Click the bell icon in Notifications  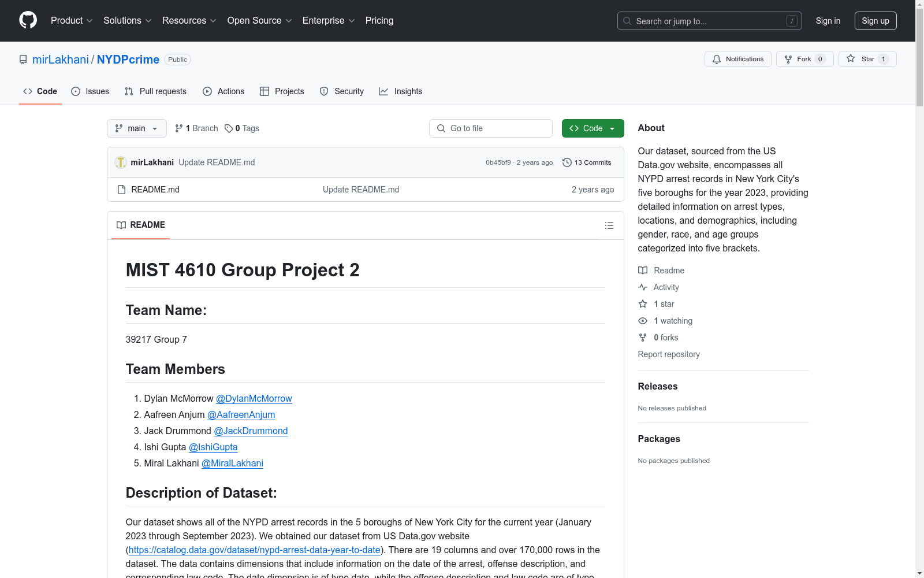[717, 59]
